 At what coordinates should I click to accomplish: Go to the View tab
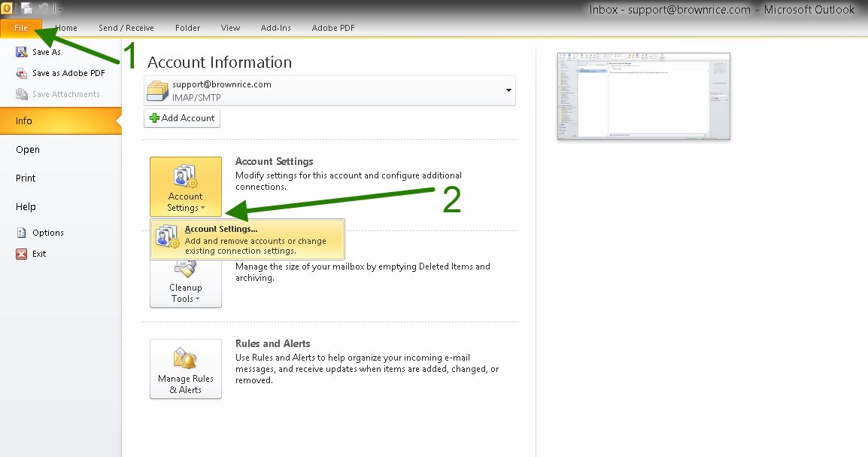230,28
